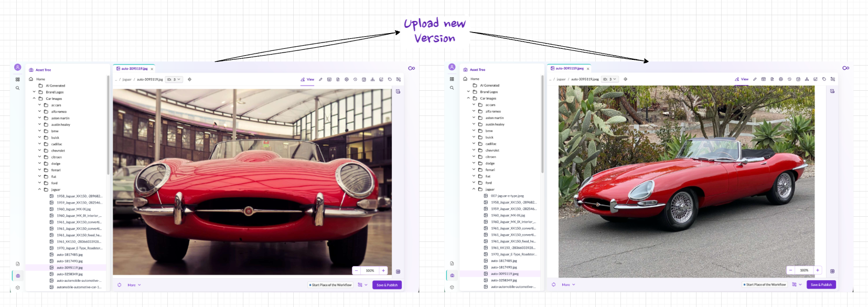Open the Edit pencil tab in the .jpg window

pos(320,80)
